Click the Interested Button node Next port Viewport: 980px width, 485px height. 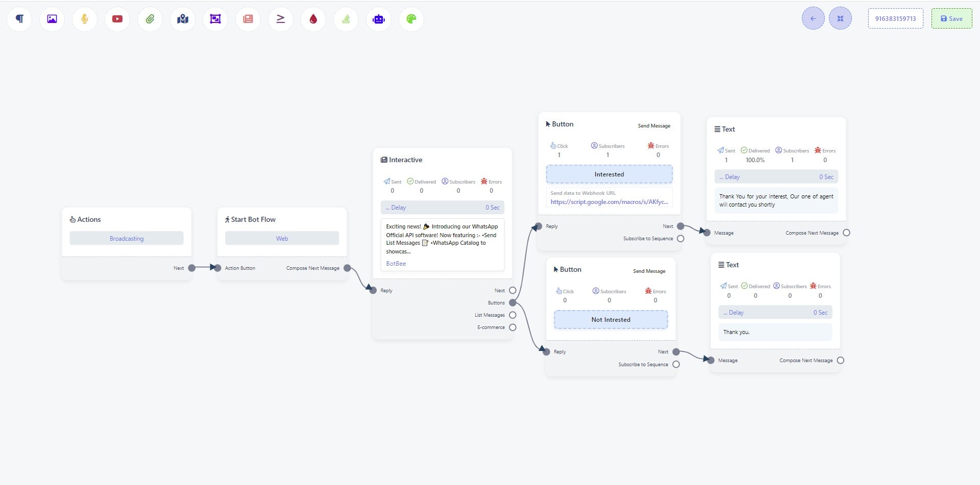click(680, 226)
